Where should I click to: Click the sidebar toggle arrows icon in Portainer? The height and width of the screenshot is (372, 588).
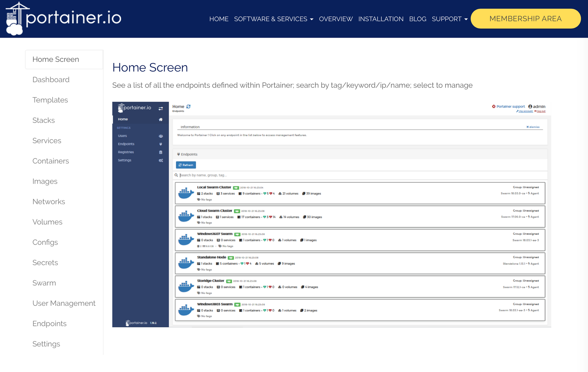[x=161, y=109]
